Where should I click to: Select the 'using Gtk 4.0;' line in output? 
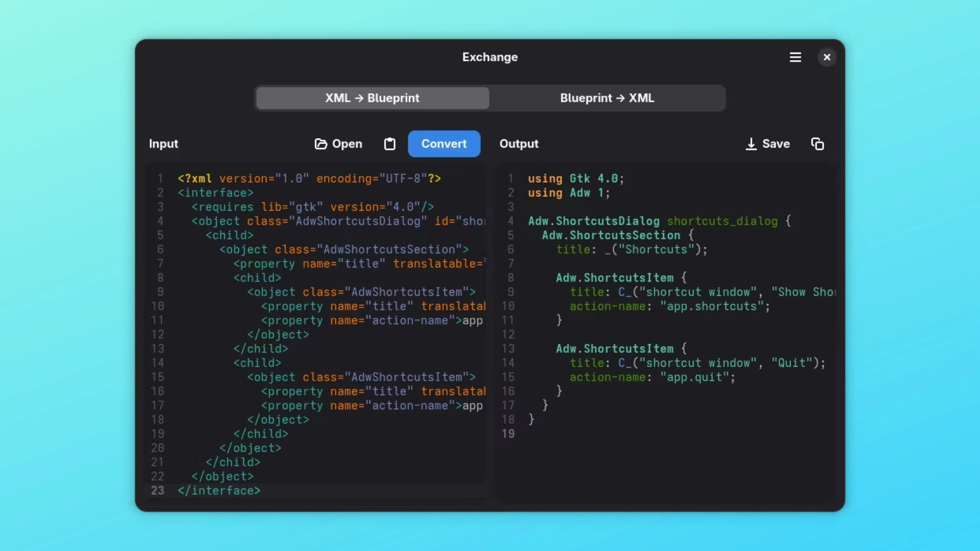575,178
